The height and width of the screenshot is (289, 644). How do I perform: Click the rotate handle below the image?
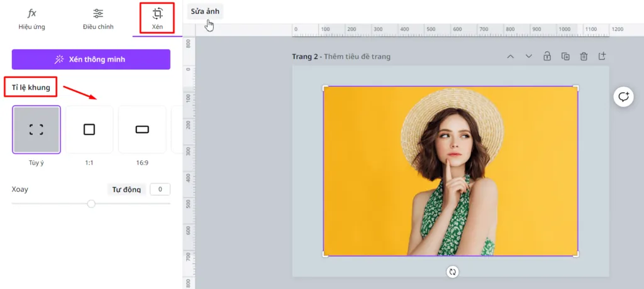(x=452, y=271)
